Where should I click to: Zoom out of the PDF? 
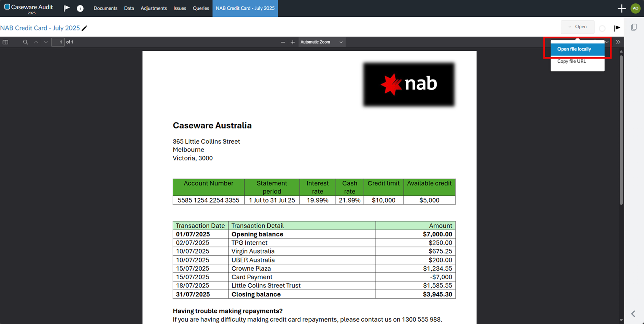pos(283,42)
